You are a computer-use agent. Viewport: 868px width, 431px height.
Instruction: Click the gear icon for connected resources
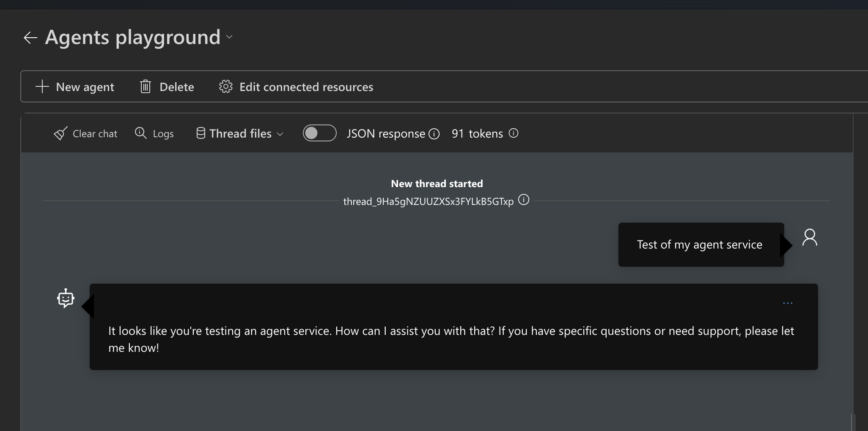coord(225,86)
